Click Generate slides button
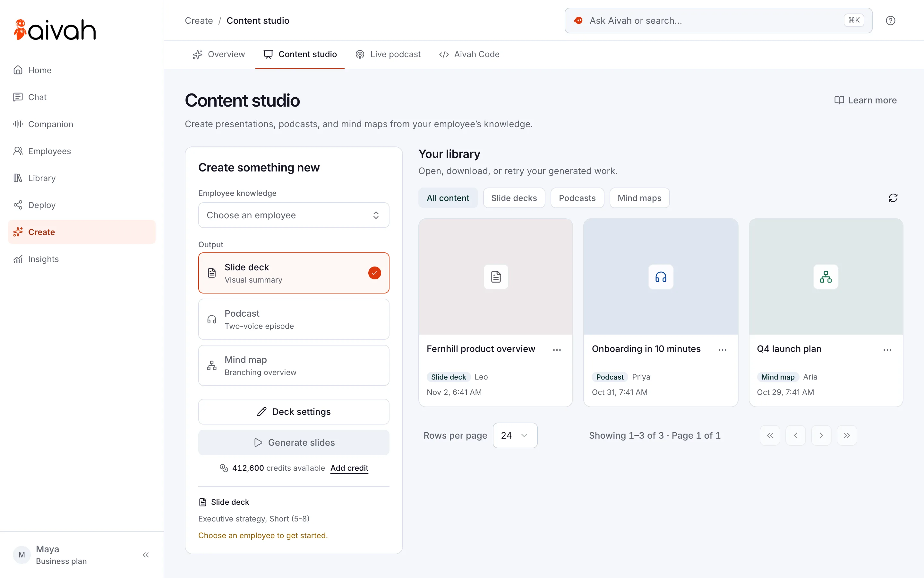 tap(294, 442)
